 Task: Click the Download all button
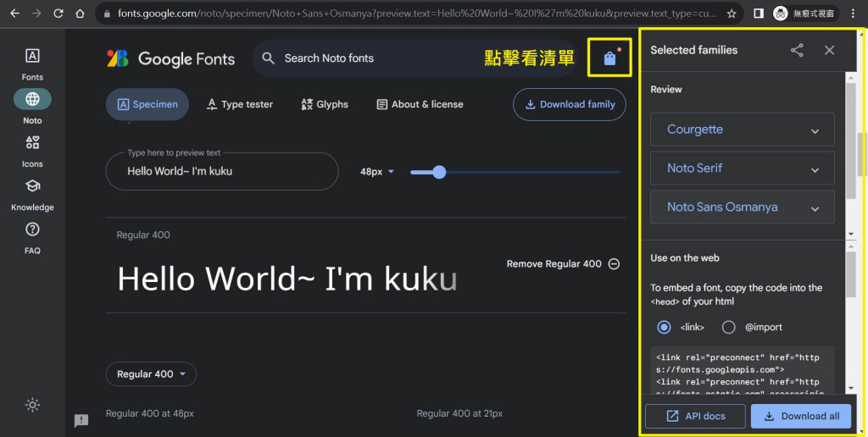801,417
